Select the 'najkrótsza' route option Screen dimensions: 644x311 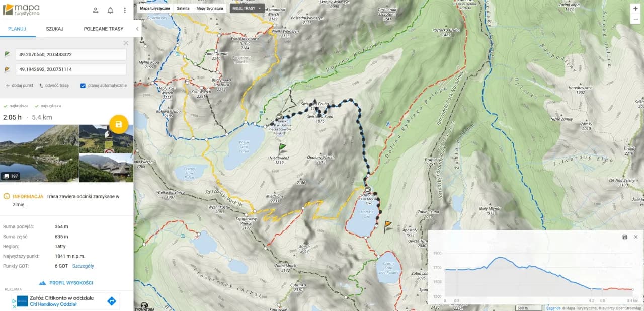(16, 106)
